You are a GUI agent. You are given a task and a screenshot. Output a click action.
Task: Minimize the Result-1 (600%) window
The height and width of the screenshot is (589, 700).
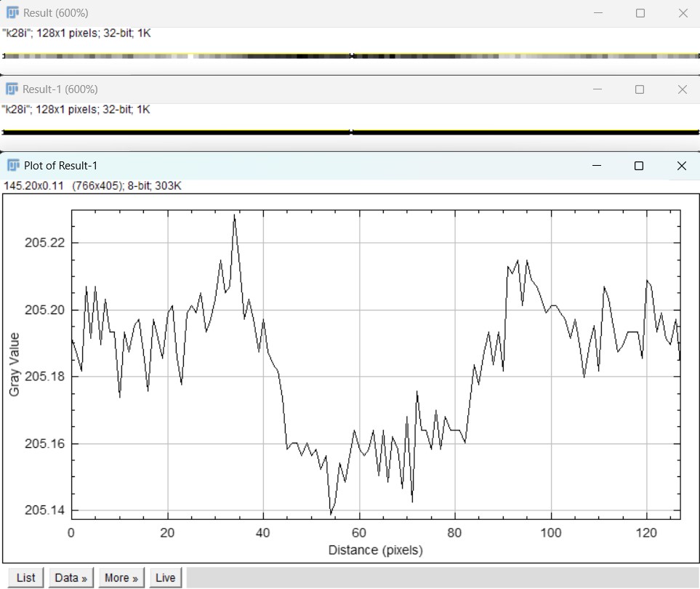pyautogui.click(x=598, y=89)
